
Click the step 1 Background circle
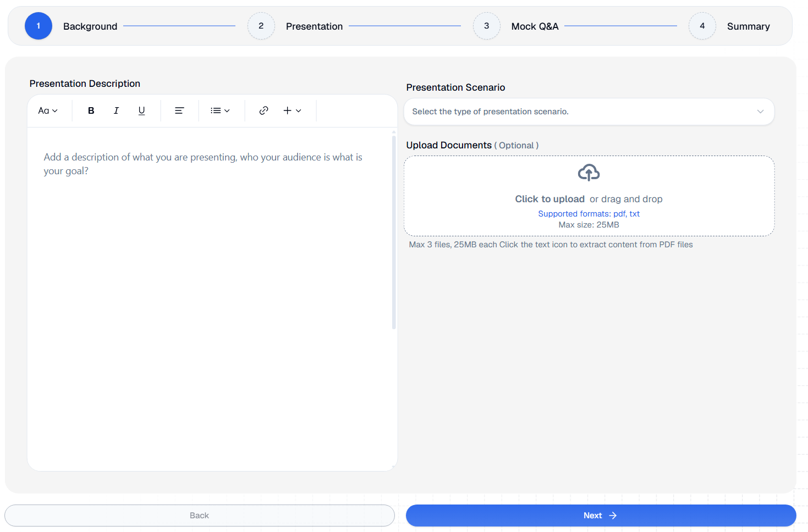click(x=39, y=26)
